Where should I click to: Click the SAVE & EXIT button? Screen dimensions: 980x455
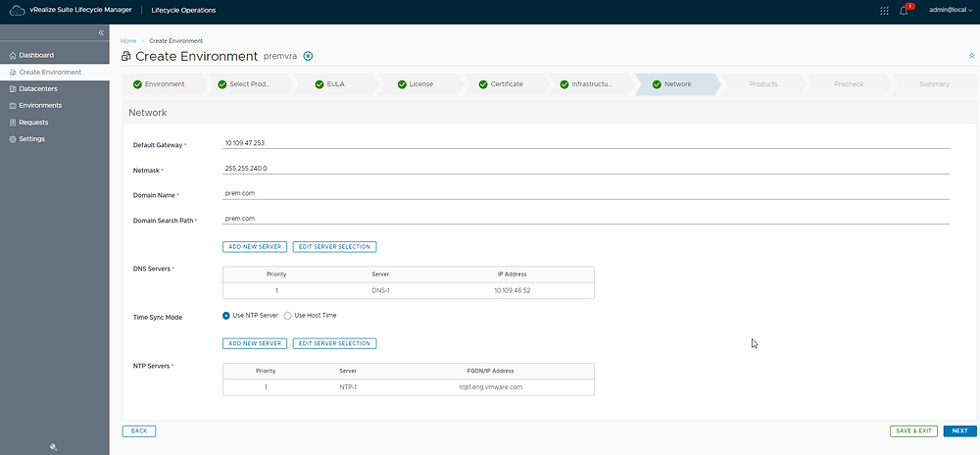coord(913,431)
